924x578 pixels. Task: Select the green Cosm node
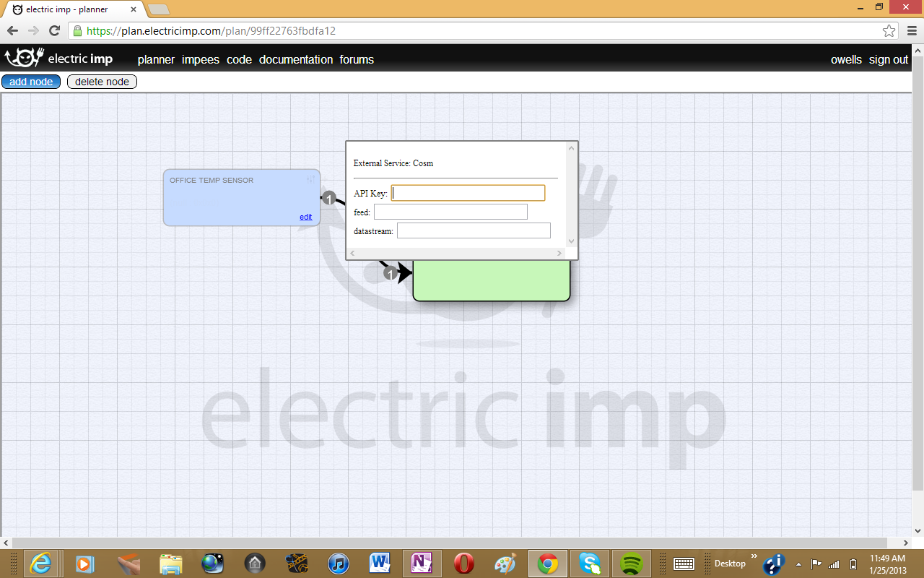[492, 280]
